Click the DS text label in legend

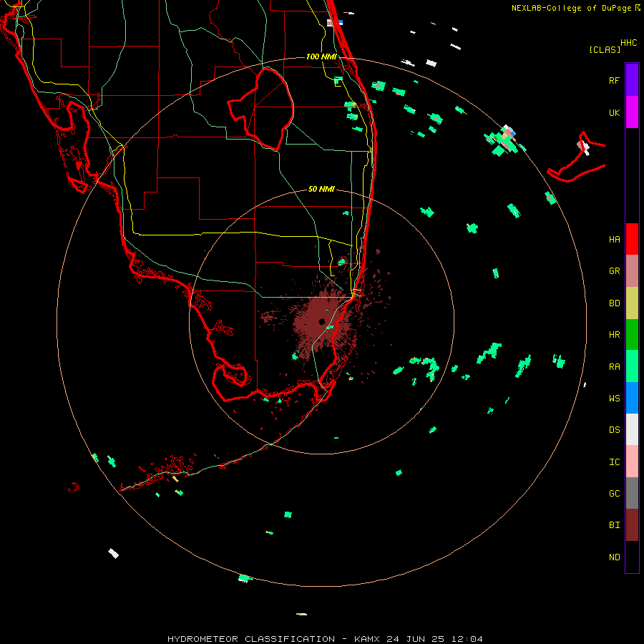coord(614,430)
